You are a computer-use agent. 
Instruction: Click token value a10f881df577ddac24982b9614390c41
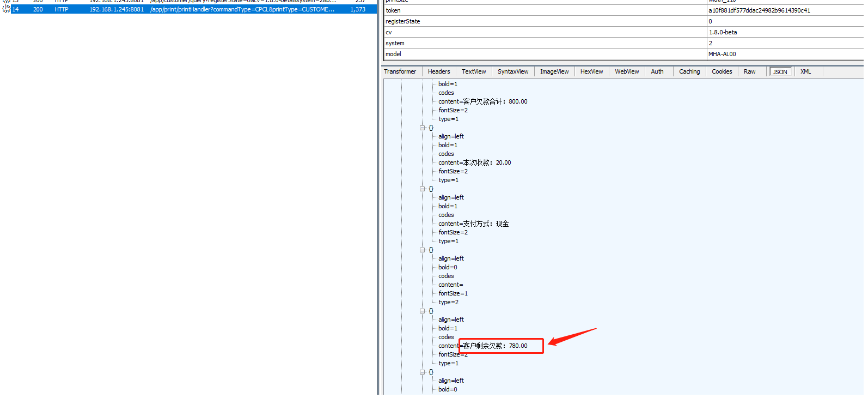(759, 10)
